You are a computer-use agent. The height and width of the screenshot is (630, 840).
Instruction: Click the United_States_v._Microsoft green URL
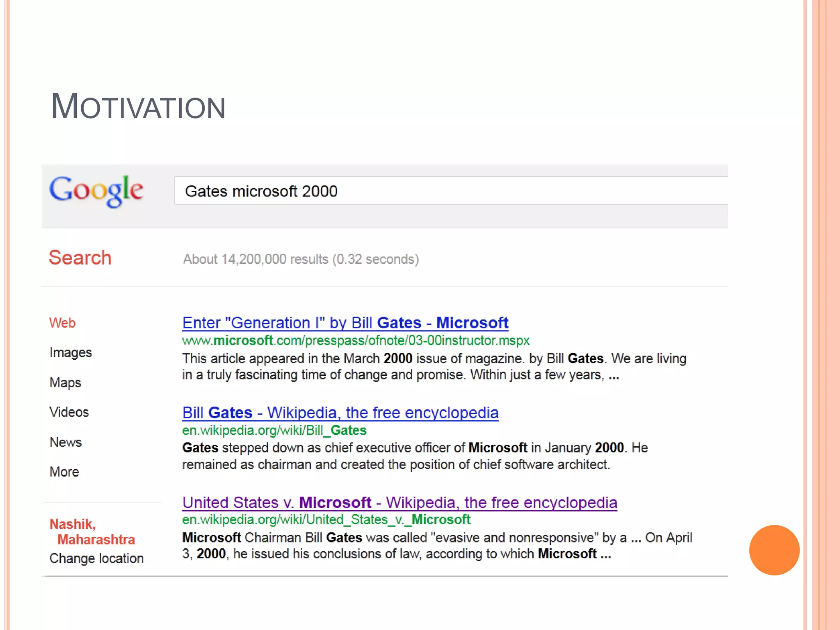(326, 520)
